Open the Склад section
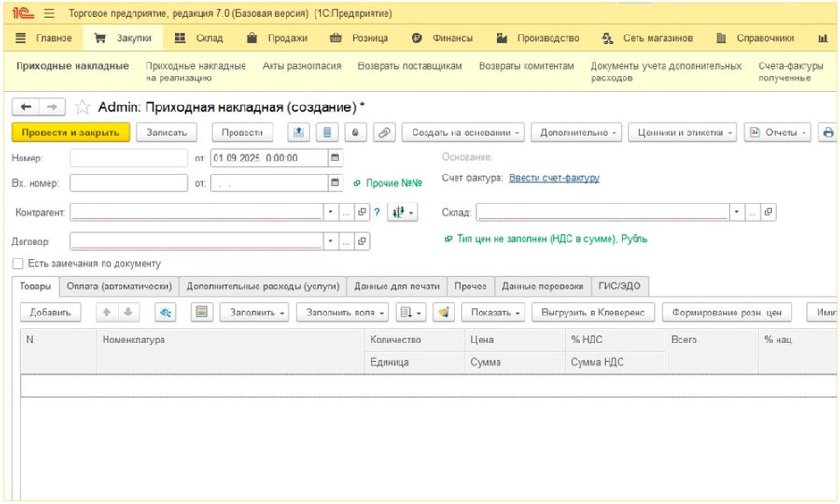Viewport: 840px width, 504px height. coord(199,38)
